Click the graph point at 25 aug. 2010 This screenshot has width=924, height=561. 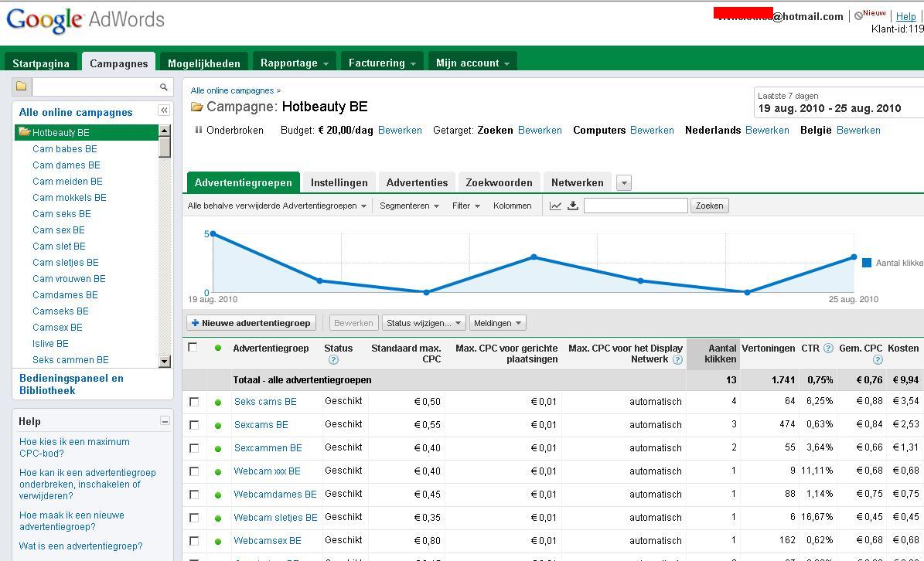(x=854, y=257)
